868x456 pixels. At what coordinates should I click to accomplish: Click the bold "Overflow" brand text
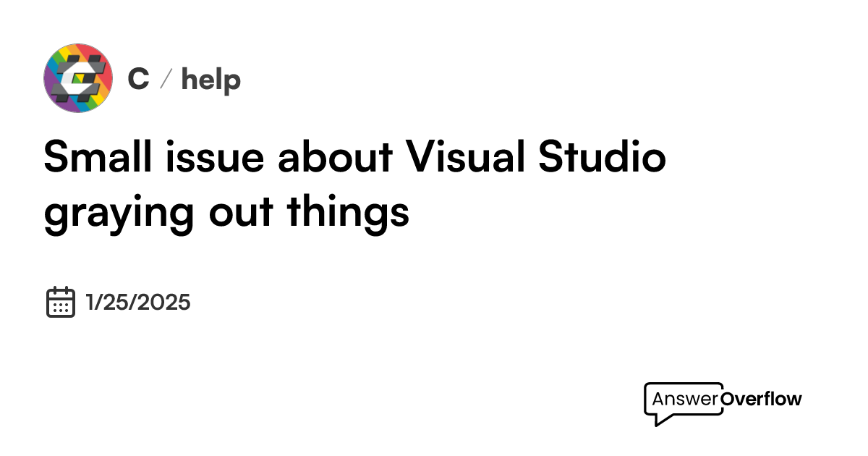[x=761, y=399]
